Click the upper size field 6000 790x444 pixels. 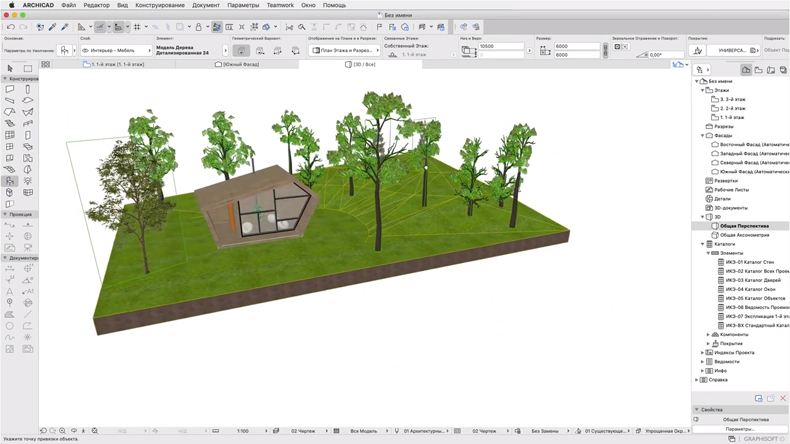(577, 46)
